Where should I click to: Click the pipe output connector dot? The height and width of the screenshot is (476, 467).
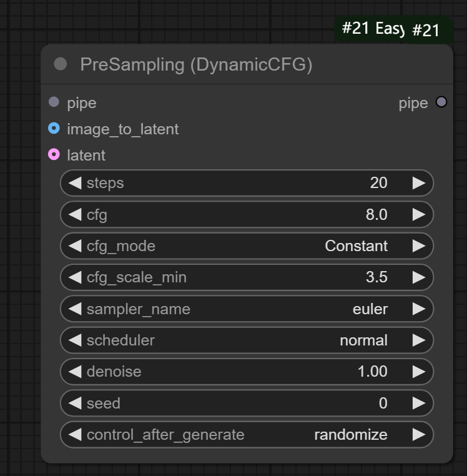click(x=441, y=102)
